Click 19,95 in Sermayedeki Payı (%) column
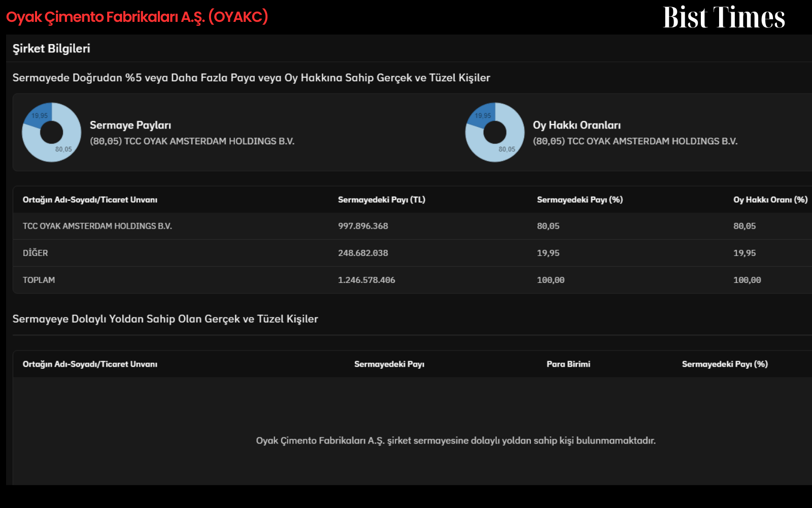The height and width of the screenshot is (508, 812). click(548, 253)
